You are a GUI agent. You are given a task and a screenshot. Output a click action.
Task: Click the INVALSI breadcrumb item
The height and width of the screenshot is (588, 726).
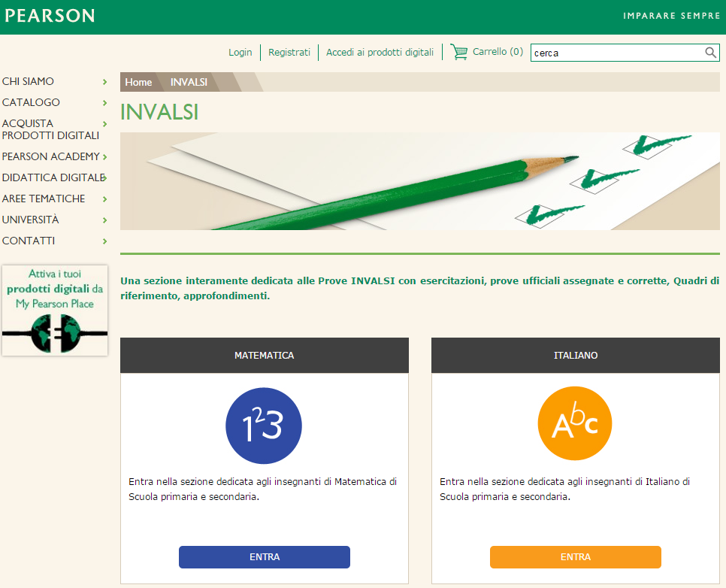[189, 82]
